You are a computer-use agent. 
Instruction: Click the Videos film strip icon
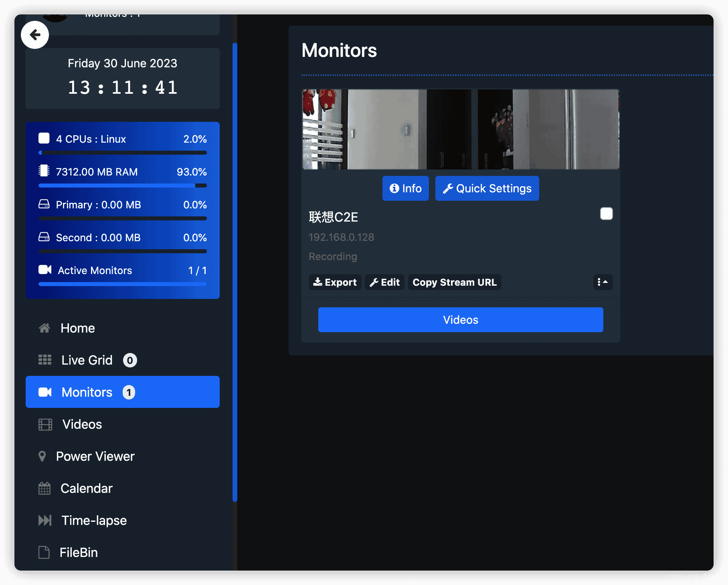[45, 424]
